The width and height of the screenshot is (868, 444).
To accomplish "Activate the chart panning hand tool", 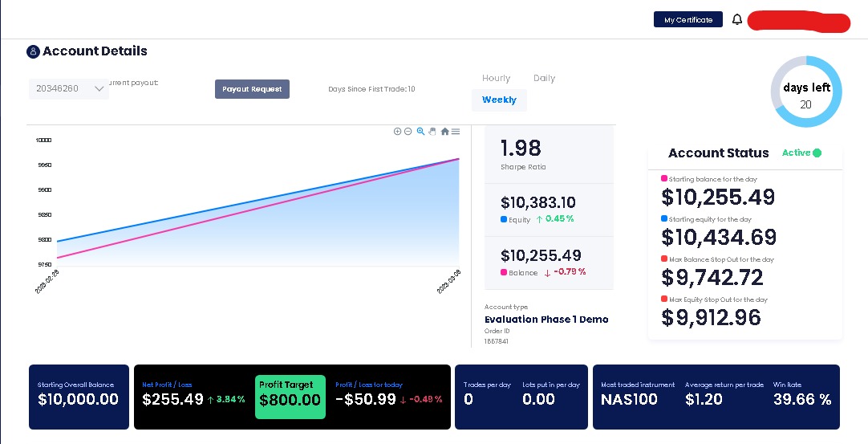I will 432,132.
